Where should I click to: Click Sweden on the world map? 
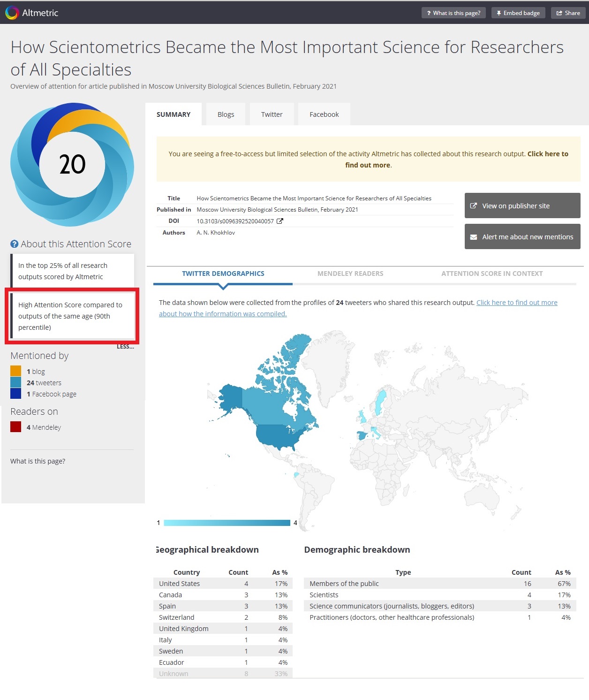(380, 403)
